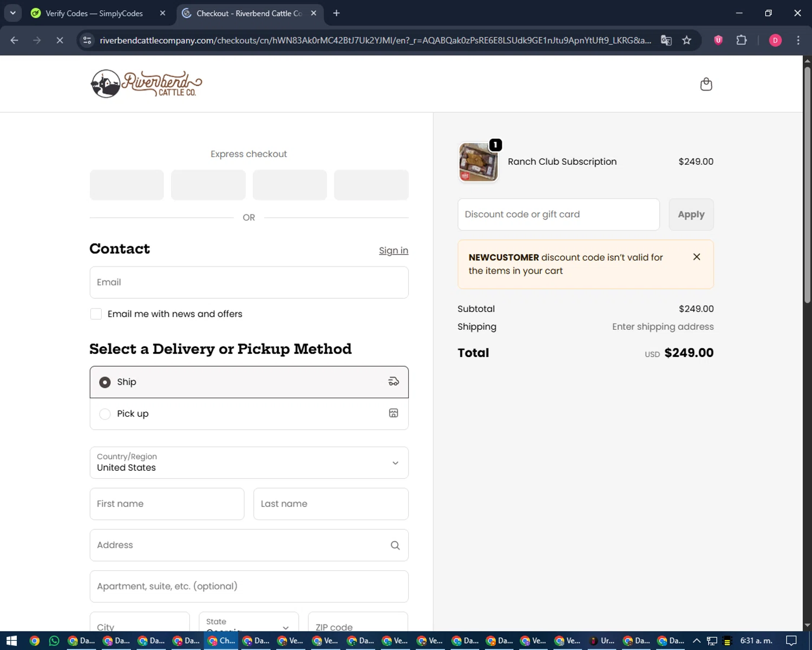Image resolution: width=812 pixels, height=650 pixels.
Task: Click the Apply discount button
Action: click(691, 214)
